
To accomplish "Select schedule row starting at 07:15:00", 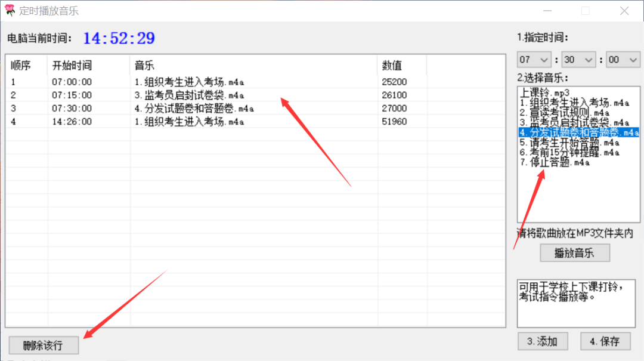I will 255,95.
